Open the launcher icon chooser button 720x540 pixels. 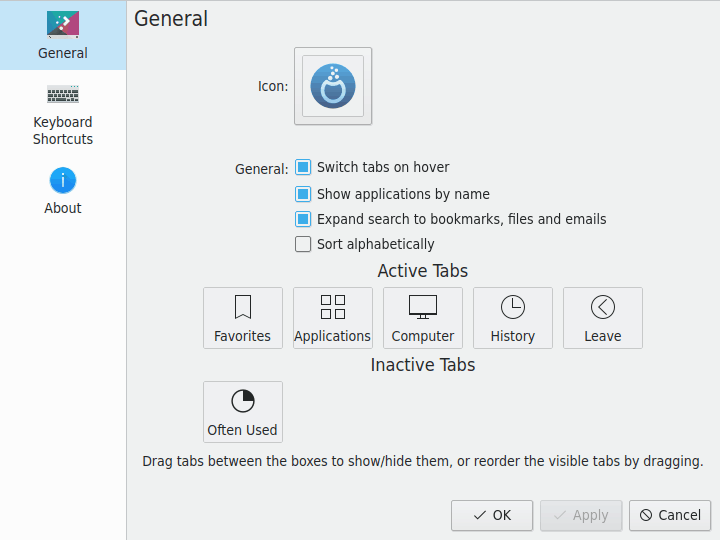[x=333, y=86]
